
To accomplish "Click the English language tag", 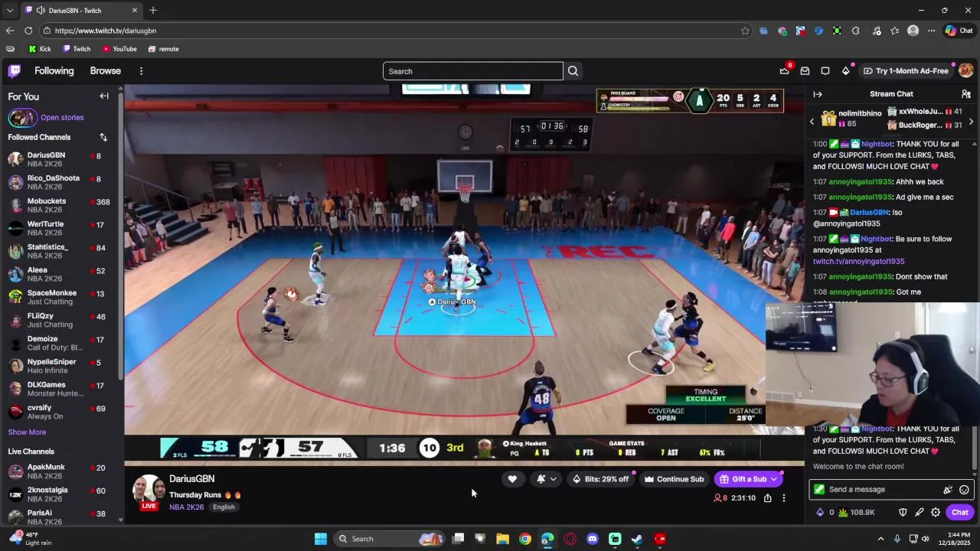I will pos(224,507).
